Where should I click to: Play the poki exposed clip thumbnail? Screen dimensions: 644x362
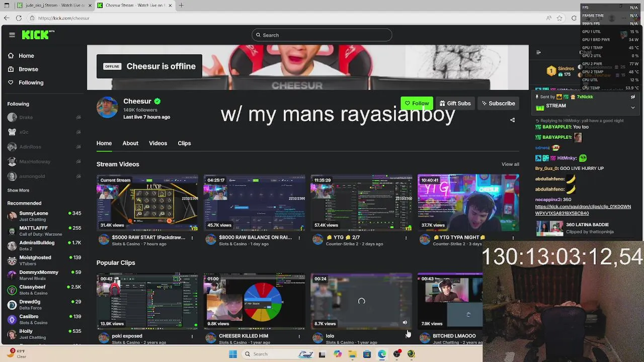(147, 301)
